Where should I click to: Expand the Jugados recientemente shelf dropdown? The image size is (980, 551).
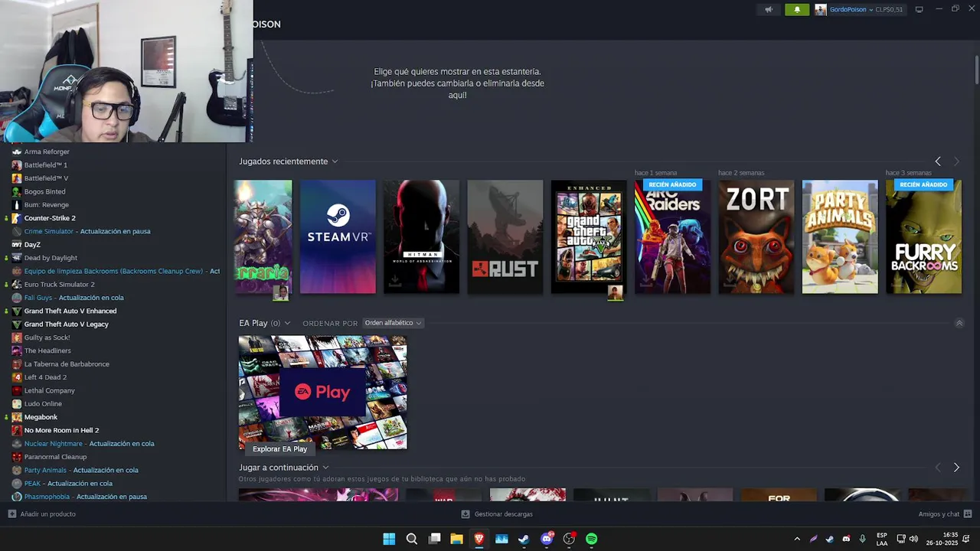[x=335, y=161]
